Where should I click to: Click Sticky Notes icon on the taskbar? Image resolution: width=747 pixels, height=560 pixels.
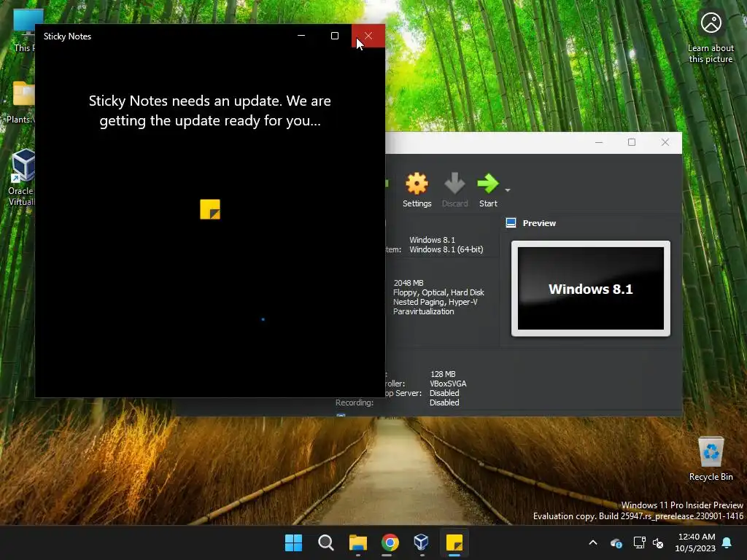click(454, 542)
